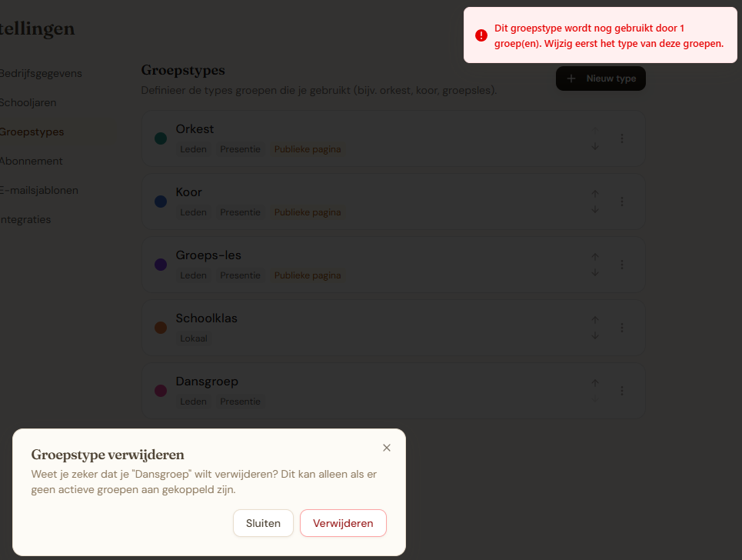Click the green Orkest color dot

[x=161, y=138]
